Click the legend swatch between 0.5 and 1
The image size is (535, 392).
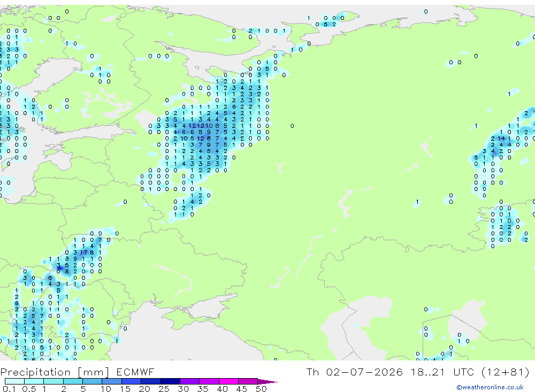pos(34,381)
